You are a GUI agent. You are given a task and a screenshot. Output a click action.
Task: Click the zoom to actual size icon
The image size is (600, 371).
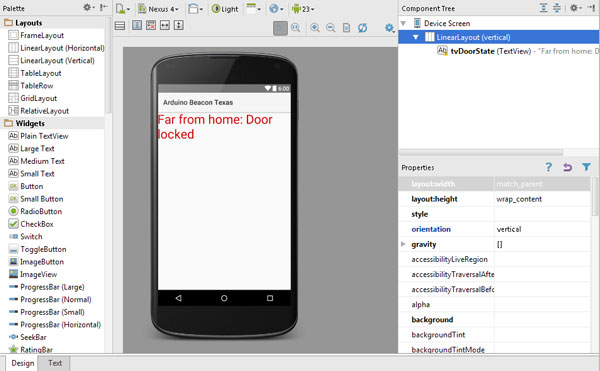tap(295, 28)
